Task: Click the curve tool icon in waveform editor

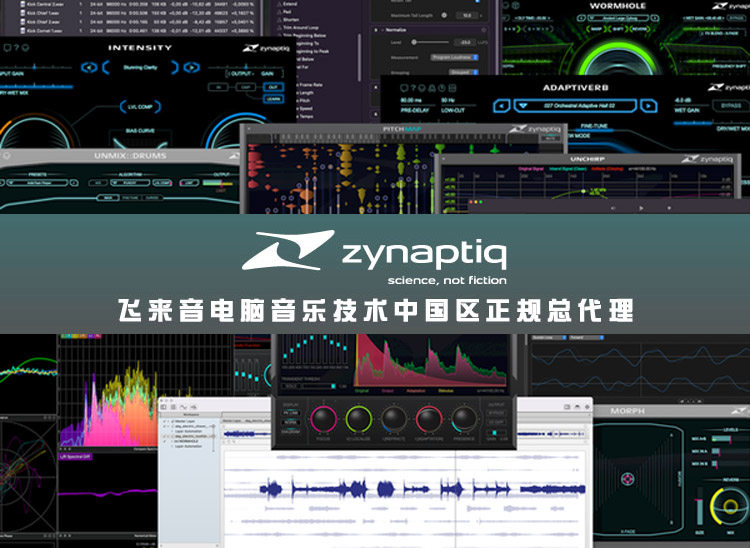Action: [183, 407]
